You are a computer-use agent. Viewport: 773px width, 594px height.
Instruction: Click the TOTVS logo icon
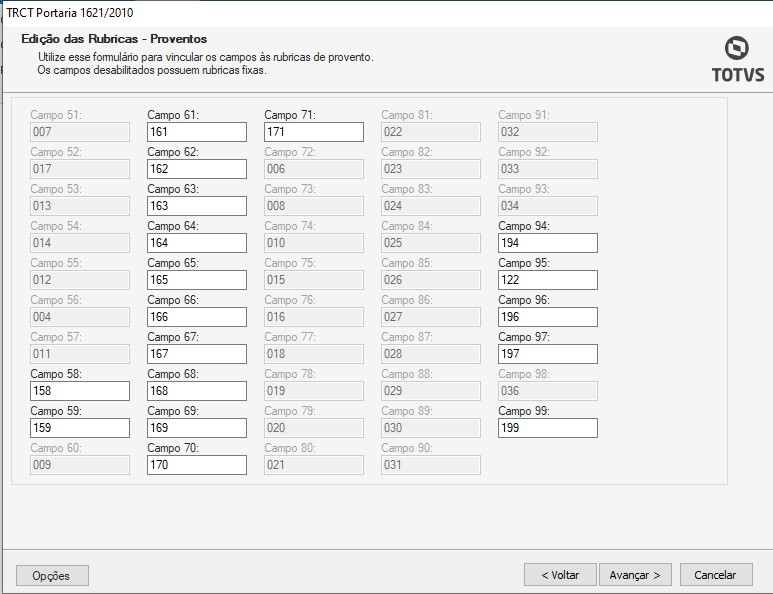(x=738, y=49)
